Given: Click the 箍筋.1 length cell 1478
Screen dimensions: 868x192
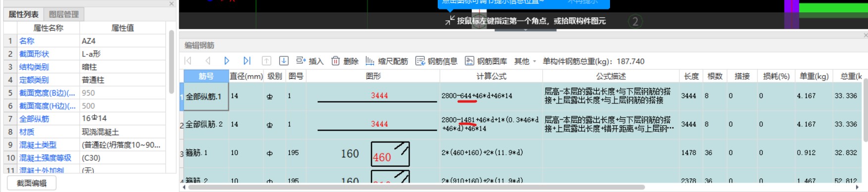Looking at the screenshot, I should [691, 153].
